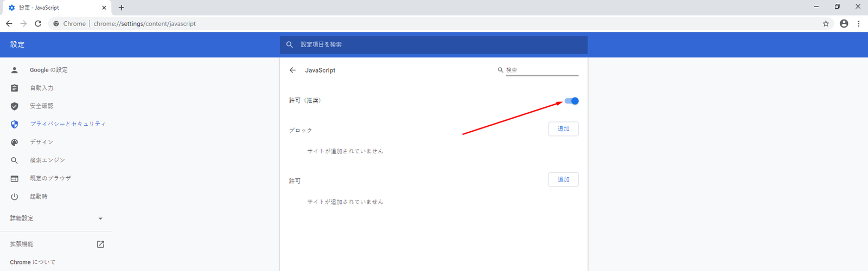
Task: Open the Chrome three-dot menu
Action: (x=858, y=24)
